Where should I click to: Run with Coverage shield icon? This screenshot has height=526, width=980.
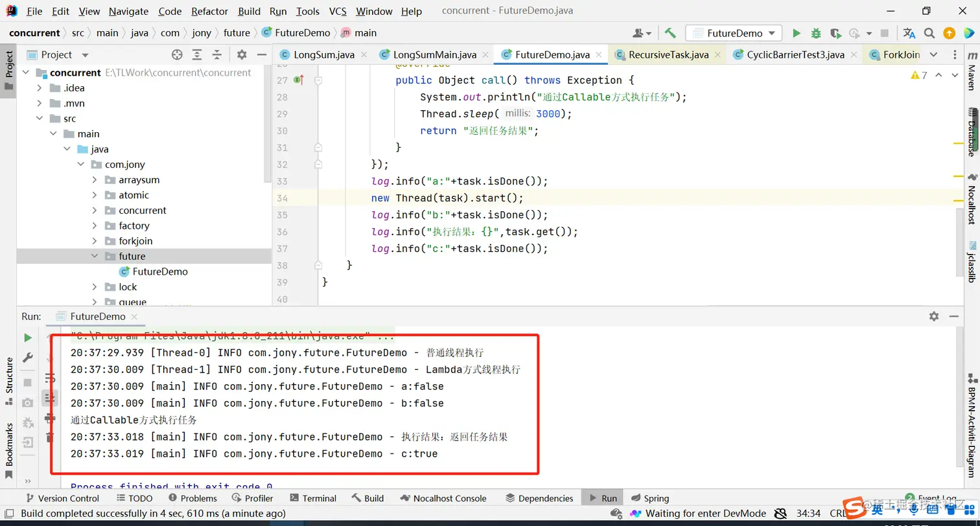pos(835,33)
